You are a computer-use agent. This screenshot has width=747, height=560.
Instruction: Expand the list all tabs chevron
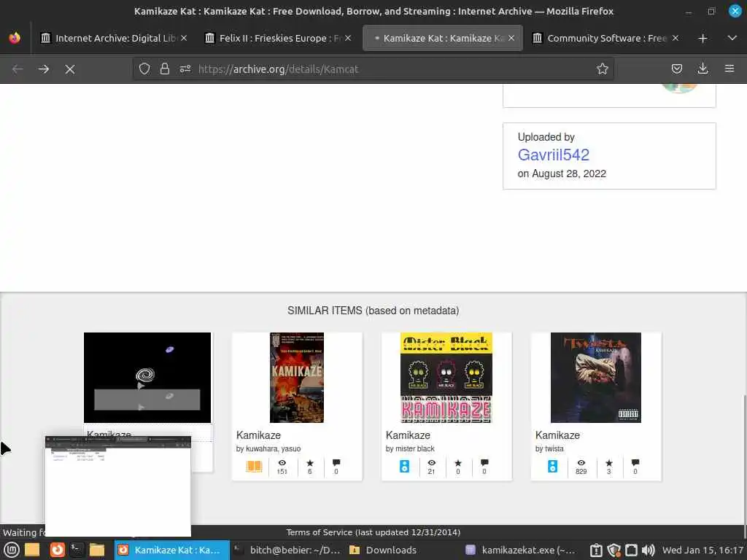click(x=732, y=38)
